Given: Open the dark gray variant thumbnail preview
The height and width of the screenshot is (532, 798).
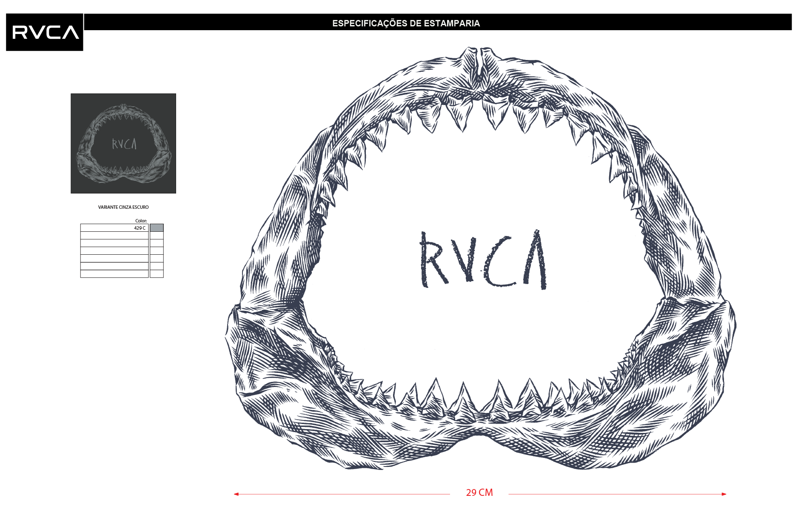Looking at the screenshot, I should (123, 143).
